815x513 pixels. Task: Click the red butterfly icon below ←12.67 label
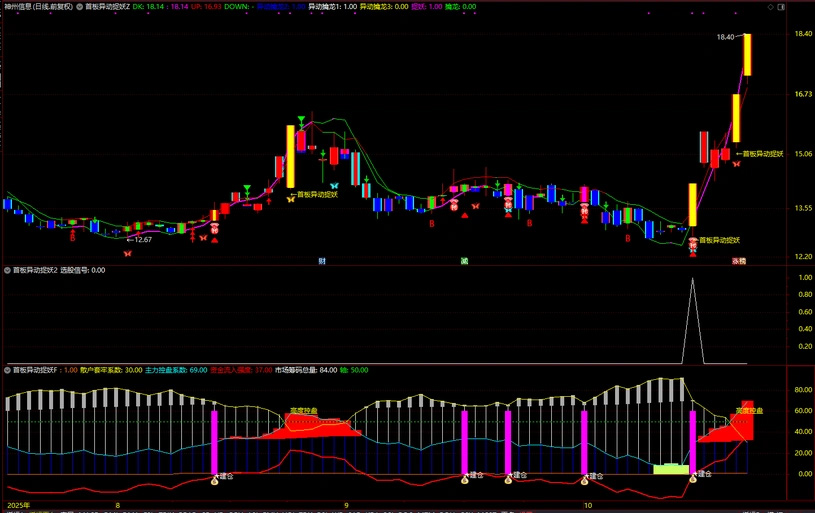point(127,254)
